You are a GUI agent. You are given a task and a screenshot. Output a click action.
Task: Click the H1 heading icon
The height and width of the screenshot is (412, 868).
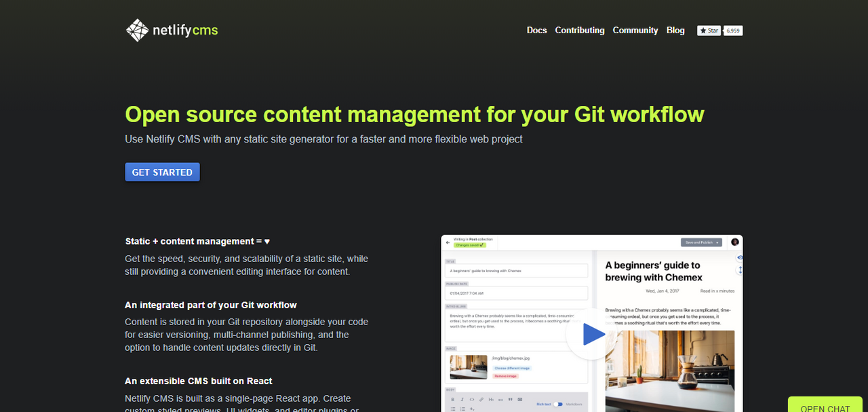pyautogui.click(x=491, y=399)
